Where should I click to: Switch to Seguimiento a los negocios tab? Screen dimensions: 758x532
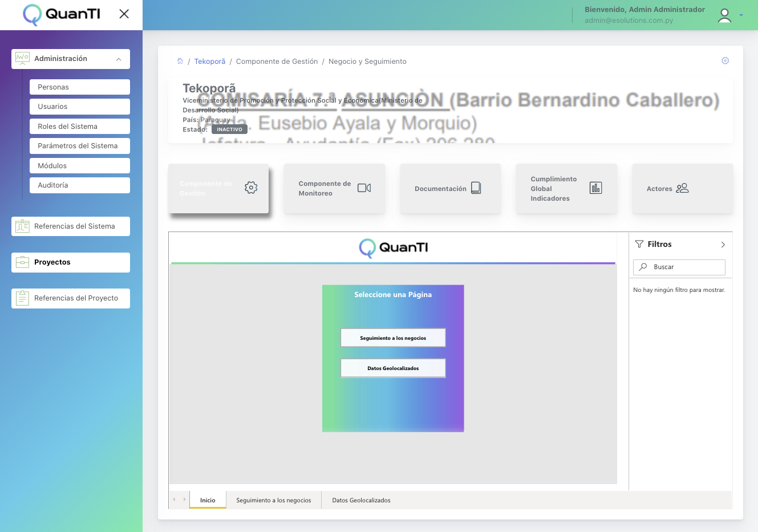pos(274,500)
